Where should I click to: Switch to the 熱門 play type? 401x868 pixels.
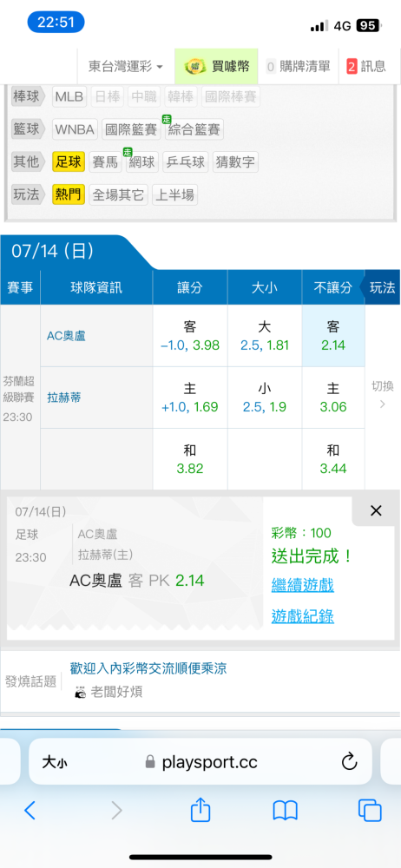[x=69, y=194]
